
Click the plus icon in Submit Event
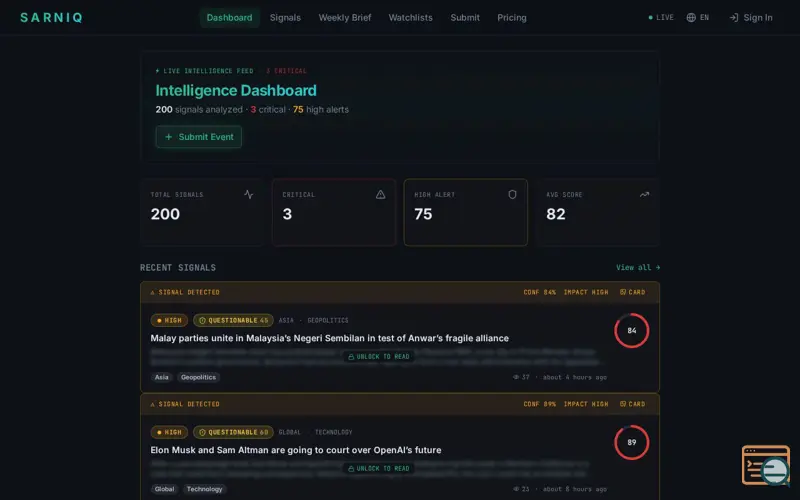168,137
